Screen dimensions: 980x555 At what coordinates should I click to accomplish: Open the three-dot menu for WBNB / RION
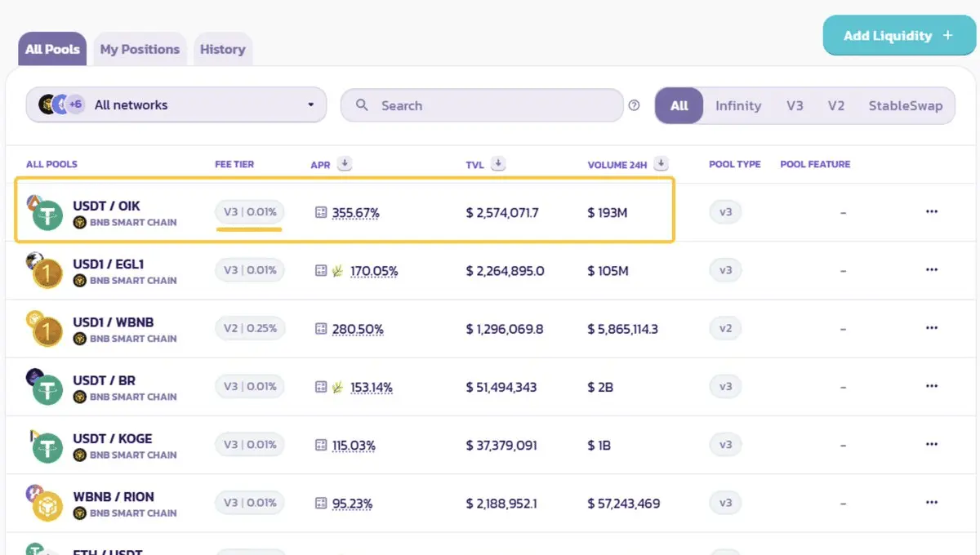(932, 503)
